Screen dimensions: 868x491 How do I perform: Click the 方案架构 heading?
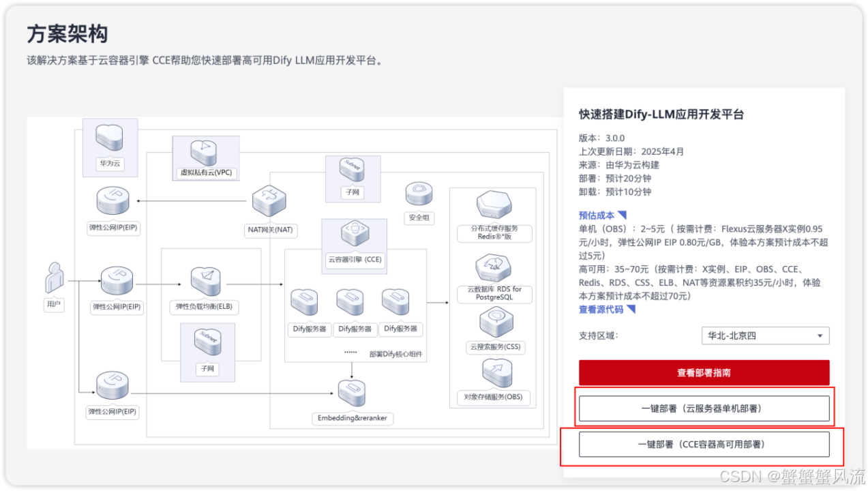pos(68,34)
